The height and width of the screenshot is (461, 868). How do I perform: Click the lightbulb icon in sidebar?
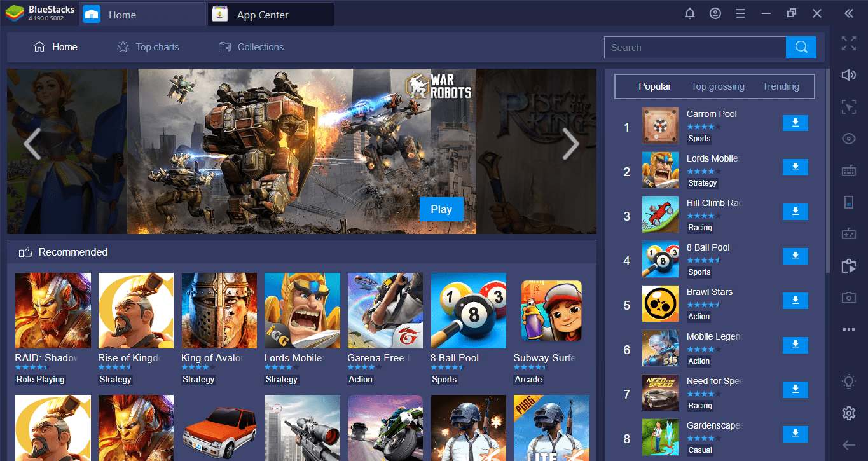849,382
